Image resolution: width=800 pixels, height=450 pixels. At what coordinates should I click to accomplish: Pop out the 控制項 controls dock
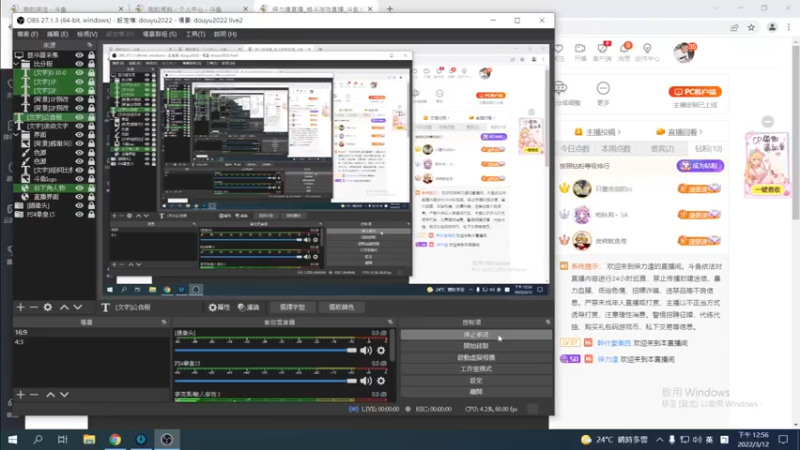pyautogui.click(x=548, y=322)
